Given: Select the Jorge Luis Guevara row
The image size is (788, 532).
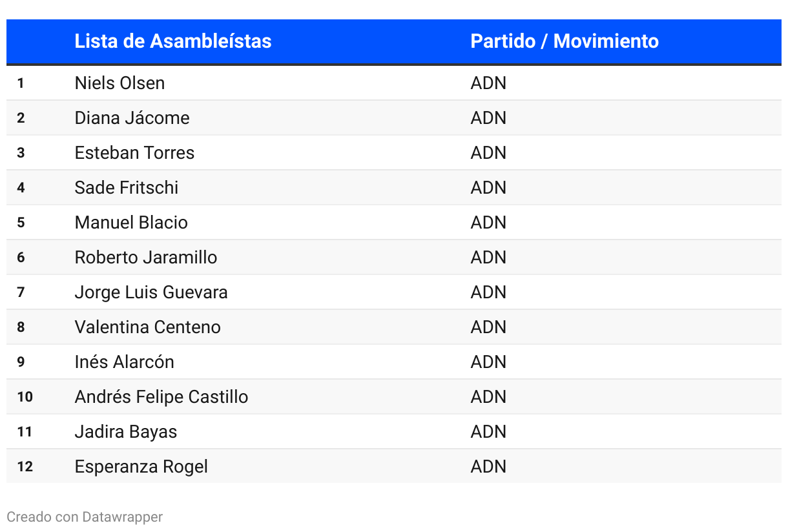Looking at the screenshot, I should [x=394, y=292].
